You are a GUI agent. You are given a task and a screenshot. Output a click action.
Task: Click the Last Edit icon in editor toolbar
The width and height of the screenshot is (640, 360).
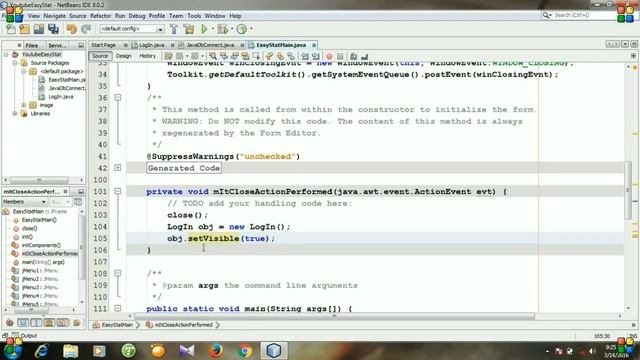pos(168,56)
